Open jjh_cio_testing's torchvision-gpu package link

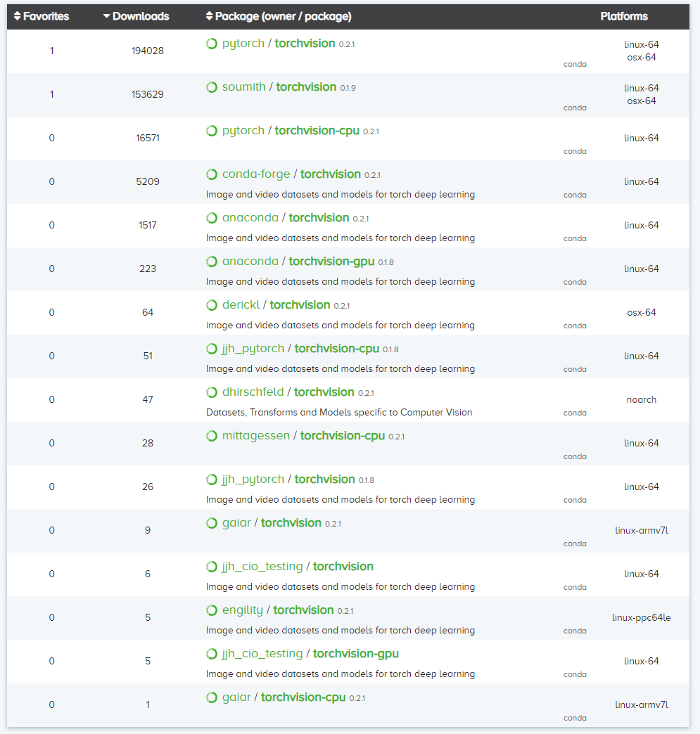coord(355,654)
